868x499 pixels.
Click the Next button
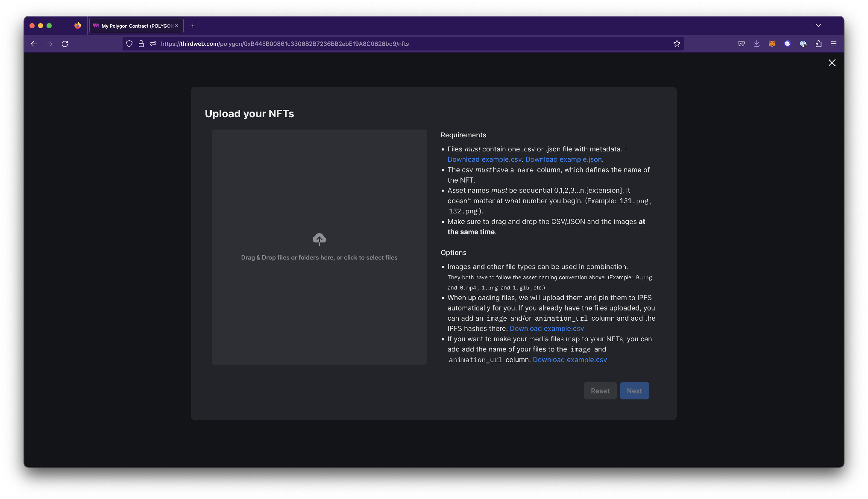(x=634, y=390)
